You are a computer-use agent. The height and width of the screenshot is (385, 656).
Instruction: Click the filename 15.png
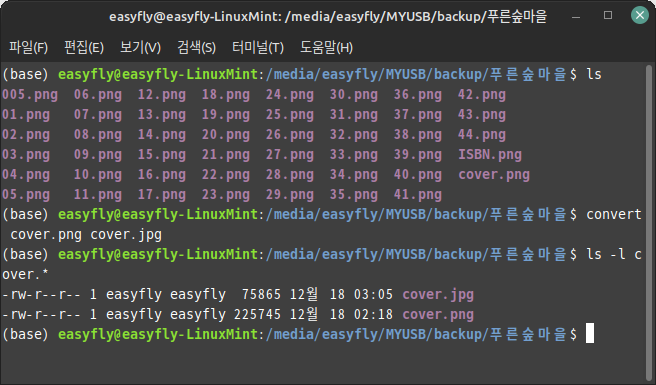[162, 155]
